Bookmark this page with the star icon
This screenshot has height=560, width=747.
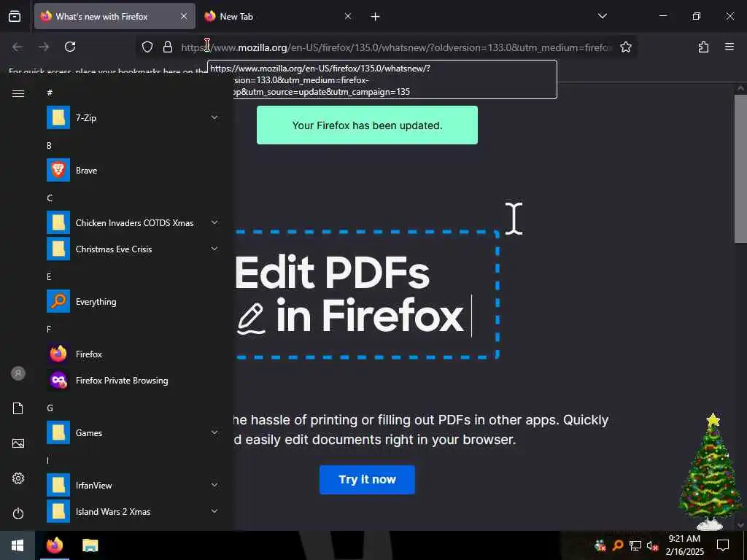click(625, 47)
